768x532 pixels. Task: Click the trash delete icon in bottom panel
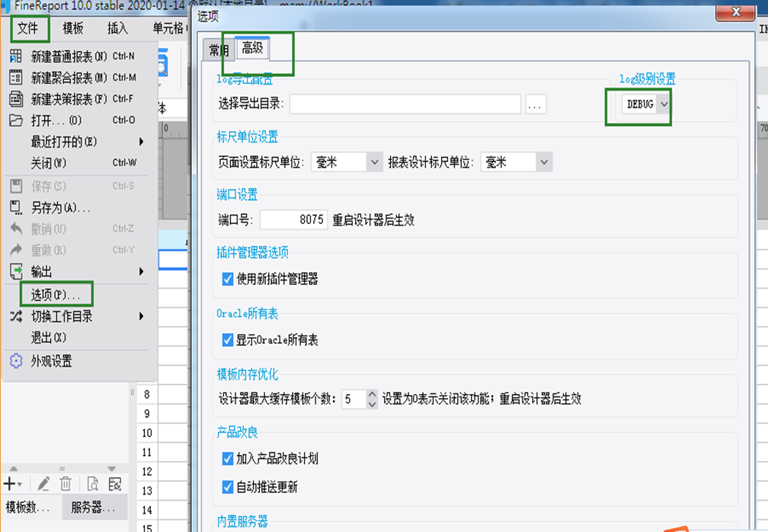point(66,484)
